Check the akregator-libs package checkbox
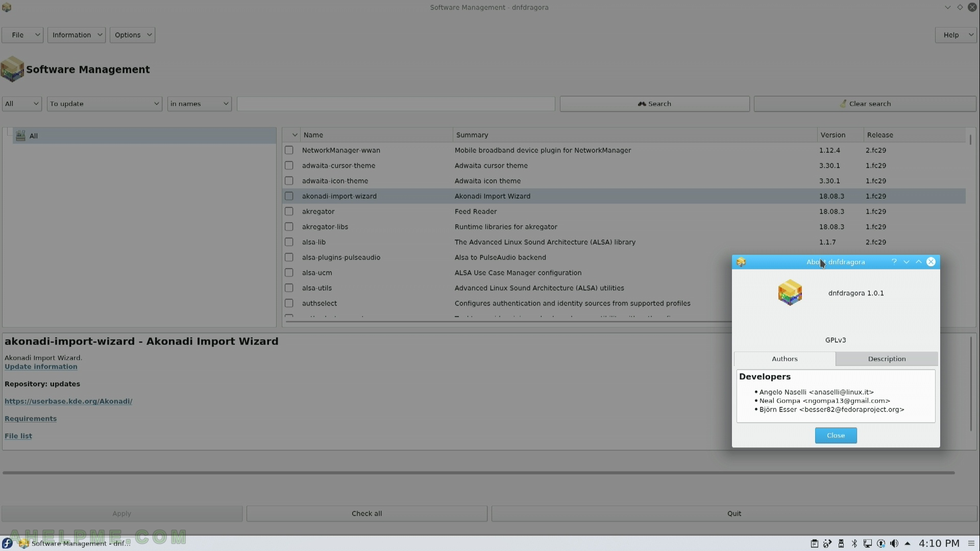The height and width of the screenshot is (551, 980). pos(289,227)
